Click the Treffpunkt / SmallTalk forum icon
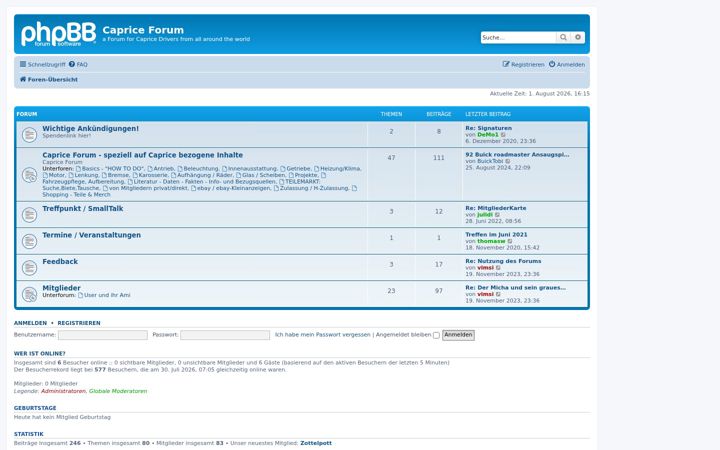This screenshot has height=450, width=720. pos(29,214)
